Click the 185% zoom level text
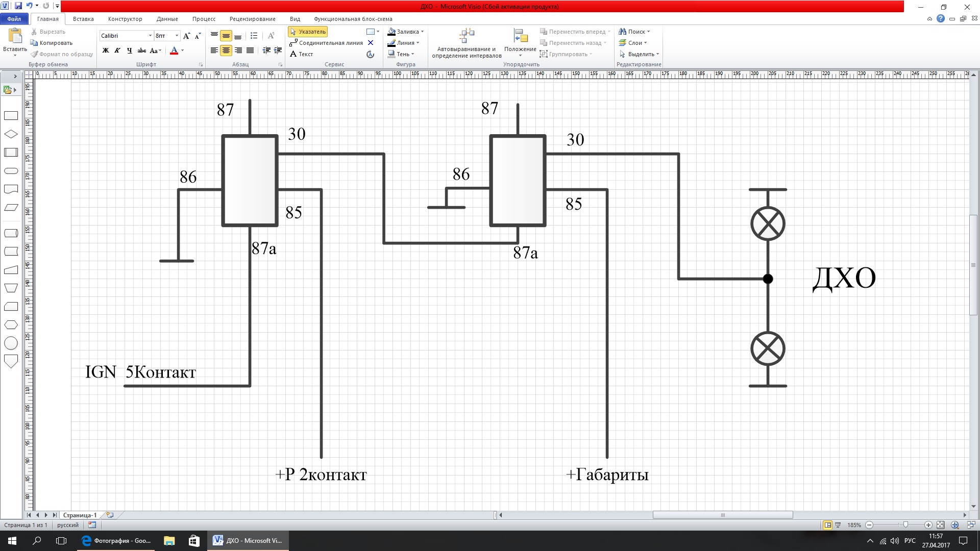This screenshot has height=551, width=980. tap(854, 525)
